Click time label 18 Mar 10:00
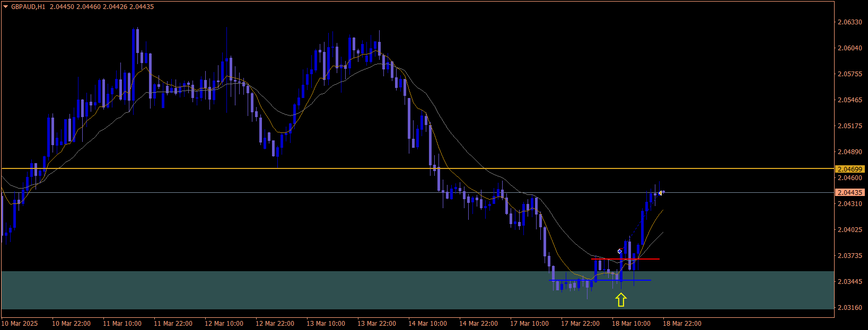This screenshot has width=868, height=330. tap(632, 324)
